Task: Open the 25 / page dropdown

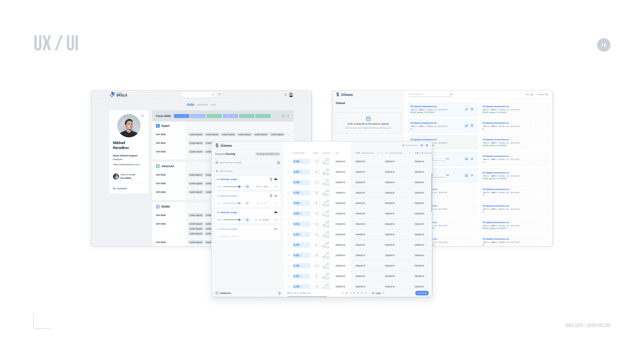Action: point(378,293)
